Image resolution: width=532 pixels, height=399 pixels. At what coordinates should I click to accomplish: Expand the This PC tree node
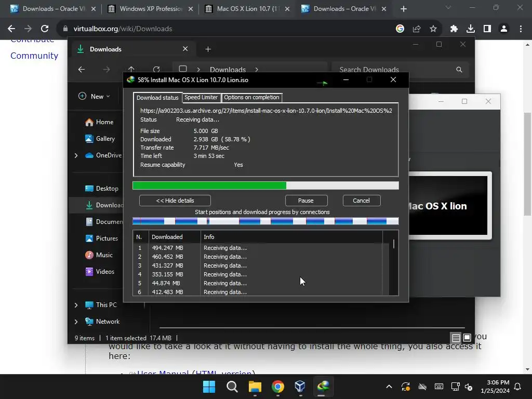click(76, 305)
